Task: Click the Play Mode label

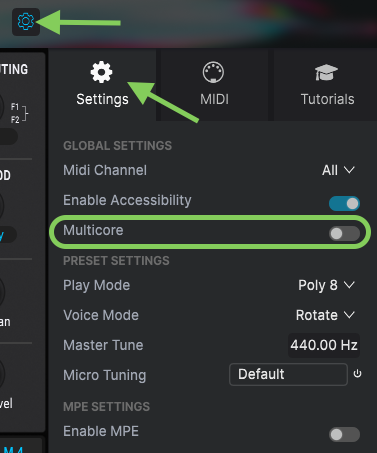Action: [97, 285]
